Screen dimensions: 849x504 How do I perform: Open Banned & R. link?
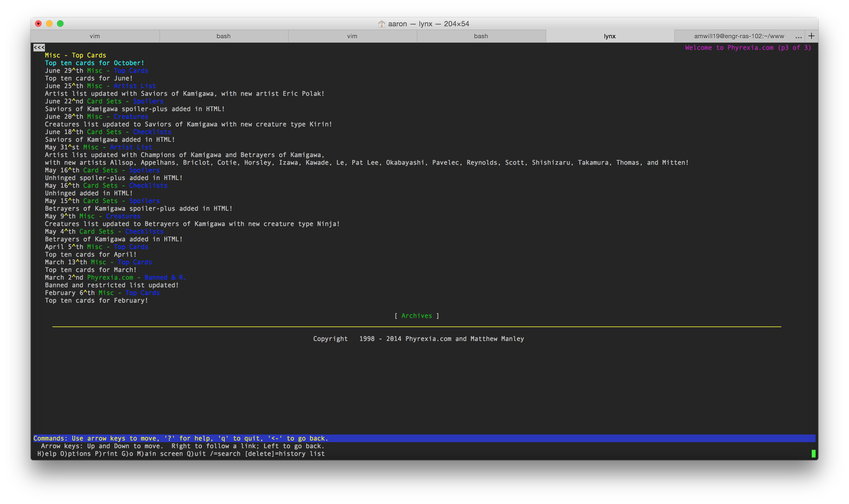[165, 277]
